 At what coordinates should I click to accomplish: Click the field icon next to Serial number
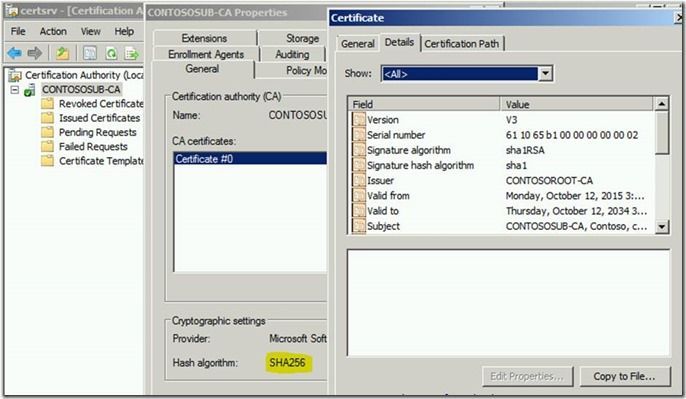coord(359,135)
